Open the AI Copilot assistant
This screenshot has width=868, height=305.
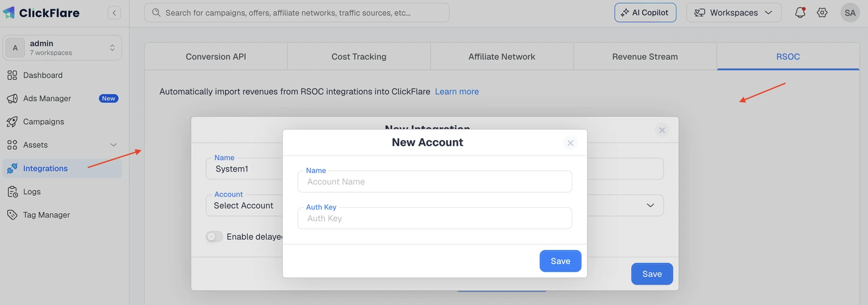645,12
